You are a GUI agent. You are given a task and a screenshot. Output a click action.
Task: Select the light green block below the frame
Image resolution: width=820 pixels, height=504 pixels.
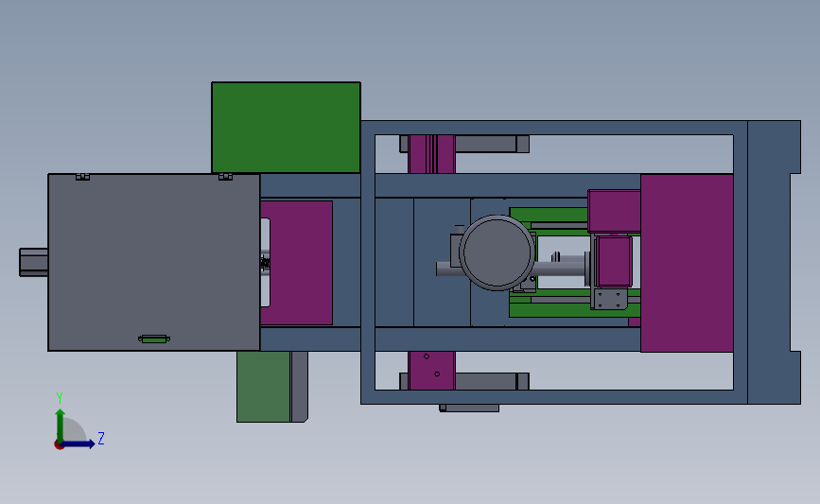(264, 387)
